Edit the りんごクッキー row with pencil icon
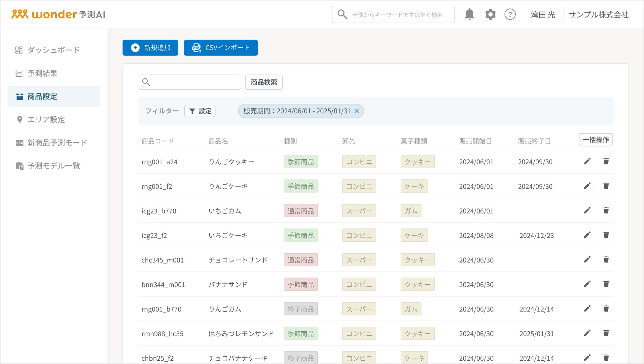 pos(587,161)
